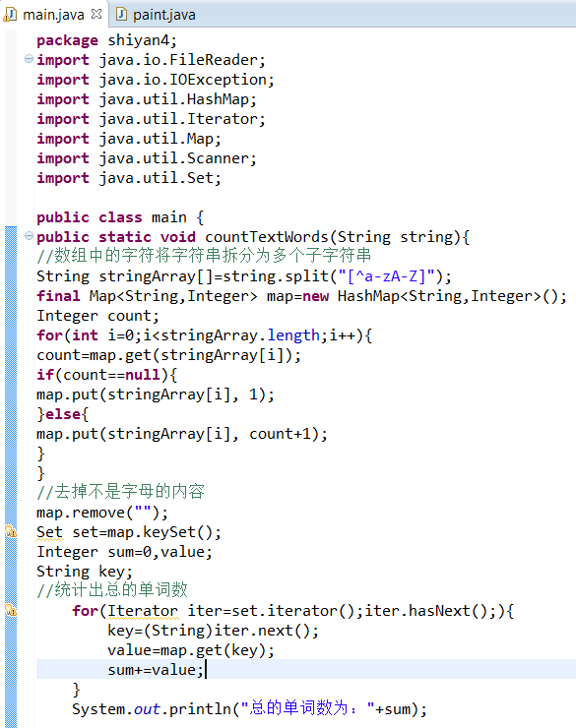Click 'public class main {' declaration
576x728 pixels.
point(120,217)
